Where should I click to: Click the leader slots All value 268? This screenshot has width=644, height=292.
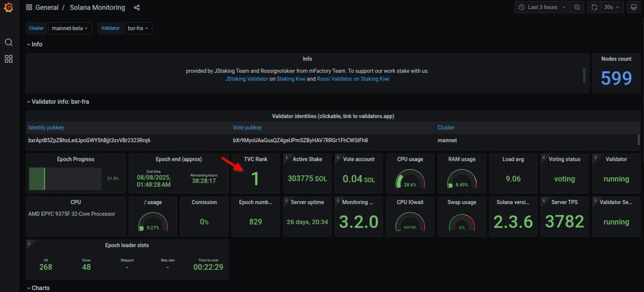pos(46,267)
